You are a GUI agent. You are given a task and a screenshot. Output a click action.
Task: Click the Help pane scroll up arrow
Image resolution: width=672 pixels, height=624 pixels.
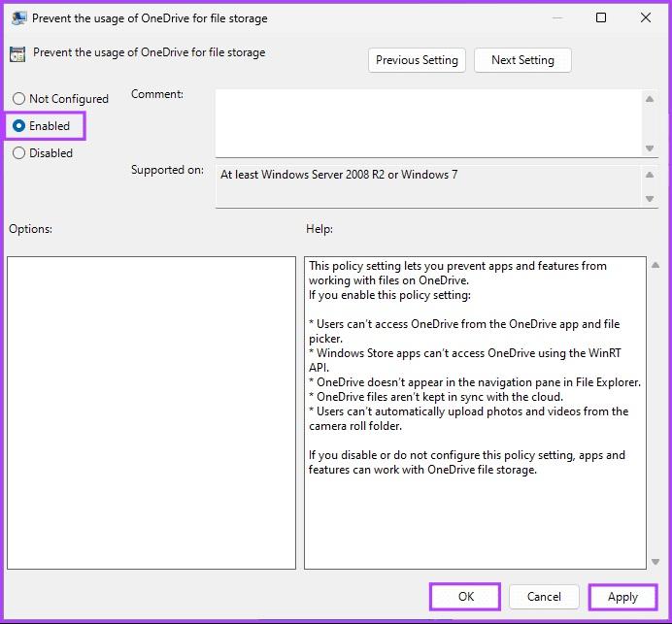coord(655,265)
